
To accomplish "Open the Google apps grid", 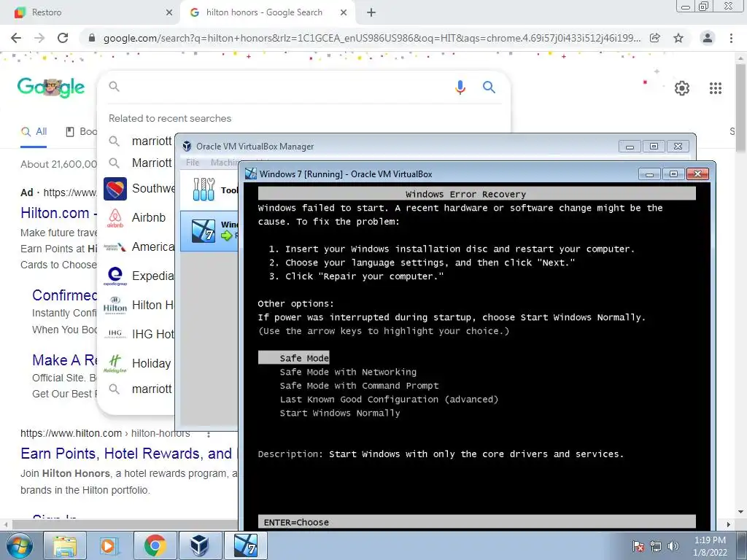I will (715, 88).
